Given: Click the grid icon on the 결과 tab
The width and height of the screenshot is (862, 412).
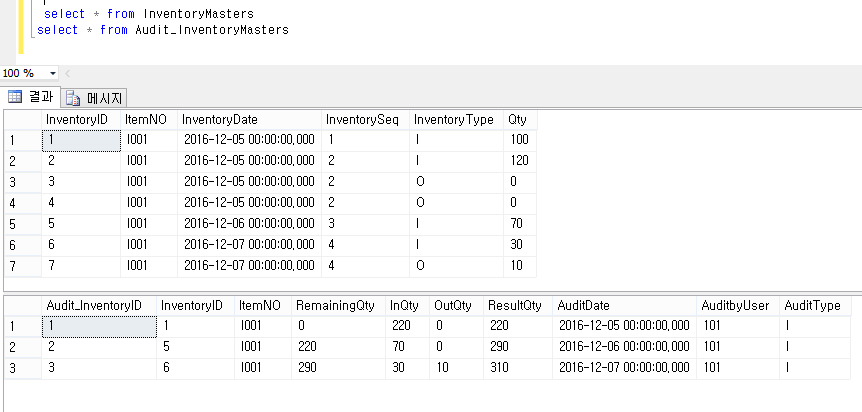Looking at the screenshot, I should (15, 98).
